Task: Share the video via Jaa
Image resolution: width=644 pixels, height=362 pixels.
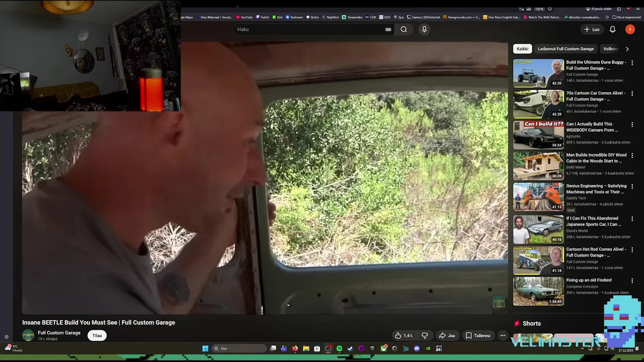Action: [447, 335]
